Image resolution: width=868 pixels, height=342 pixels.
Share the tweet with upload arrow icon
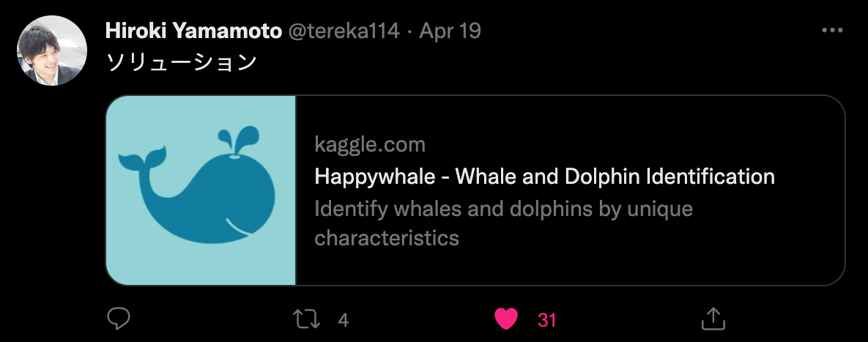[x=713, y=319]
